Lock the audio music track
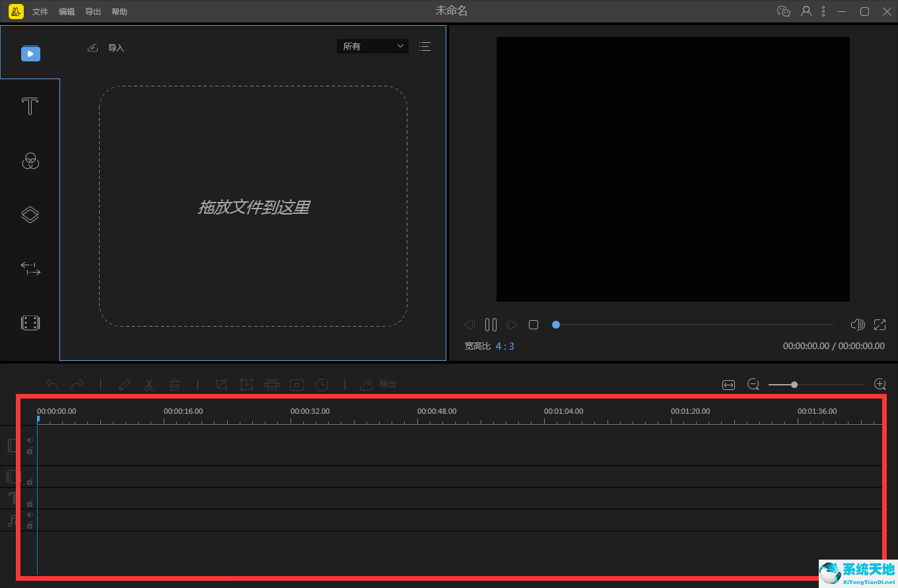This screenshot has width=898, height=588. 30,525
